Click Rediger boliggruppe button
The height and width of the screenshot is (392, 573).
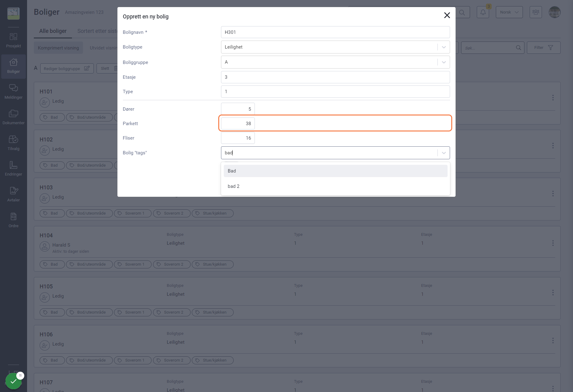click(67, 69)
